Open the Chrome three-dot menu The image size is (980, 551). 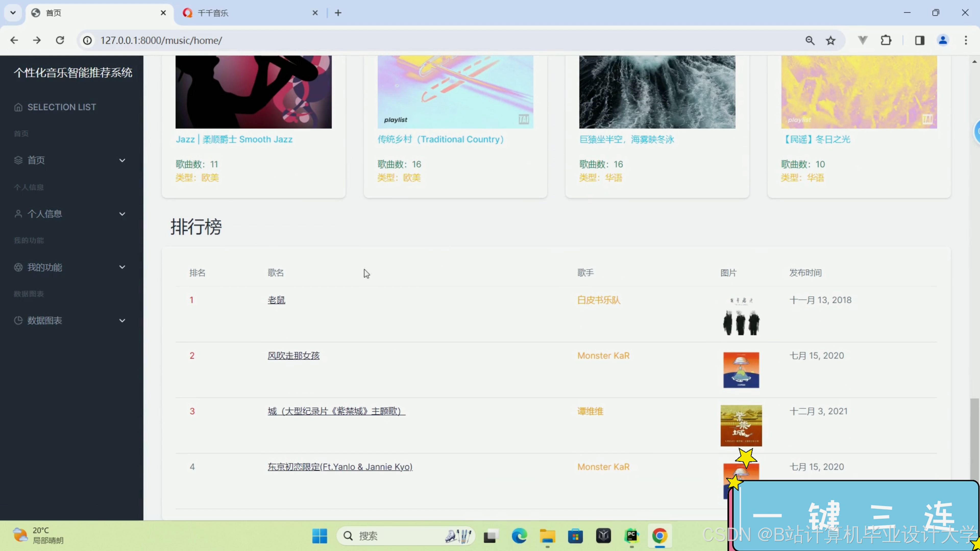pyautogui.click(x=965, y=40)
